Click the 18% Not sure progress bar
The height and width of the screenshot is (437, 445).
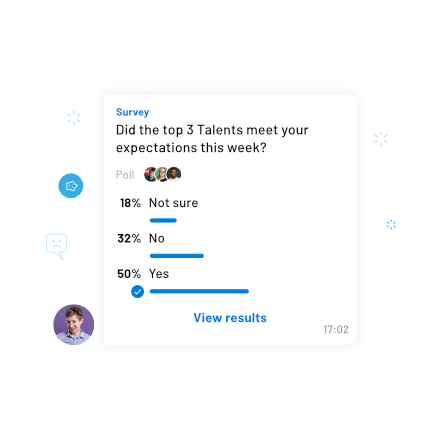(163, 220)
